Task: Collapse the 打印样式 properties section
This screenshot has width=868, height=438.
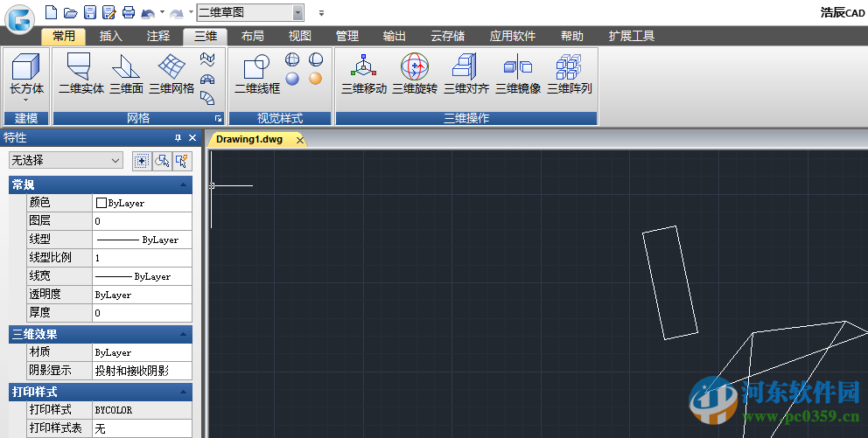Action: pyautogui.click(x=183, y=392)
